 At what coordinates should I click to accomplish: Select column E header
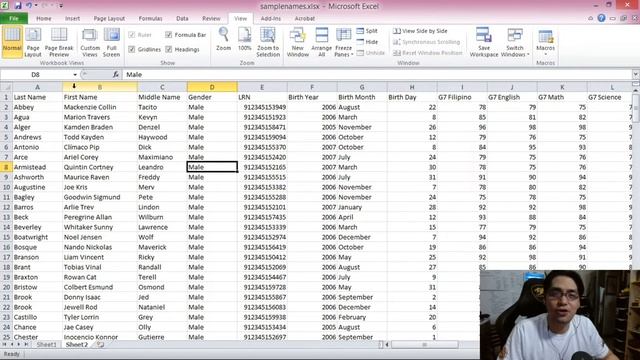tap(262, 87)
